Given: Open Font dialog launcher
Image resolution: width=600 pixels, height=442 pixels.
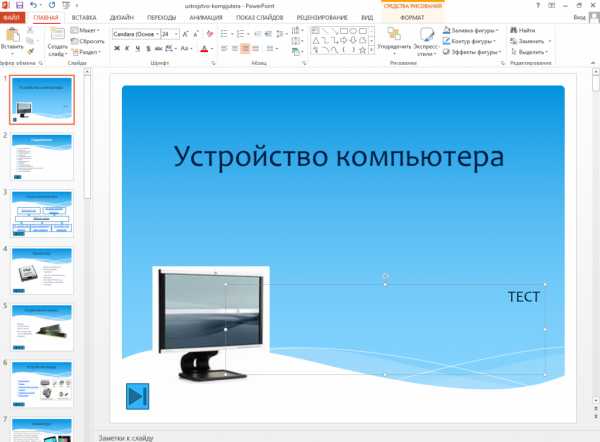Looking at the screenshot, I should (x=213, y=63).
